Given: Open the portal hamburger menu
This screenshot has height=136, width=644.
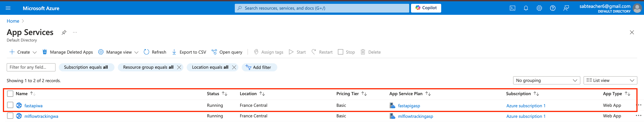Looking at the screenshot, I should (8, 8).
